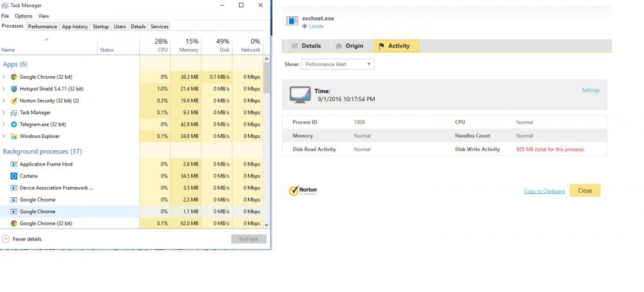
Task: Click the 9/1/2016 10:17:54 PM timestamp
Action: [x=346, y=99]
